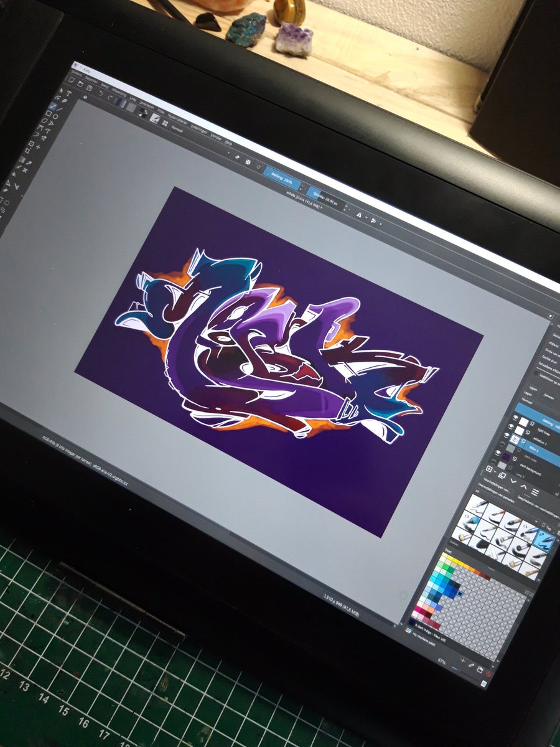The height and width of the screenshot is (747, 560).
Task: Hide the 'dark background' layer
Action: pyautogui.click(x=498, y=453)
